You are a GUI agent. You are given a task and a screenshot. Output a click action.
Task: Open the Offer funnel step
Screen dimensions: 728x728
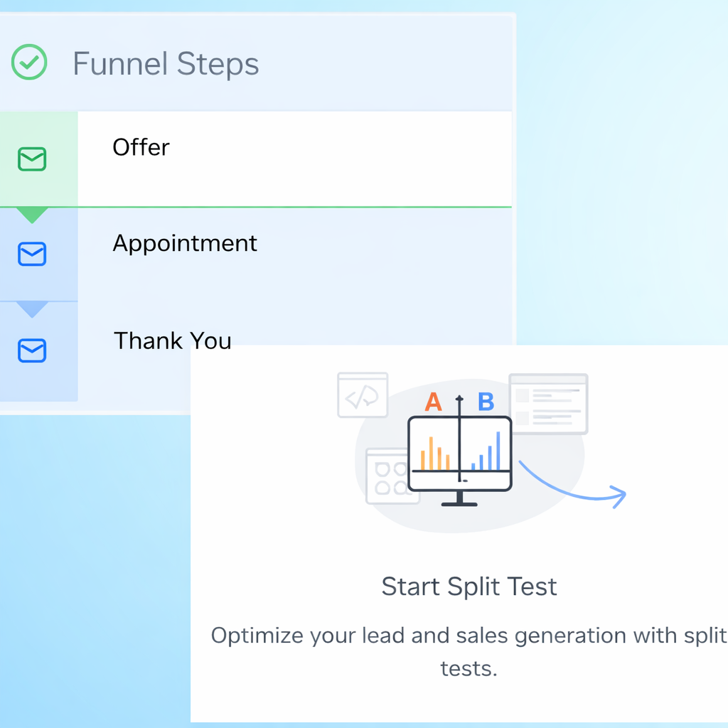(x=141, y=147)
